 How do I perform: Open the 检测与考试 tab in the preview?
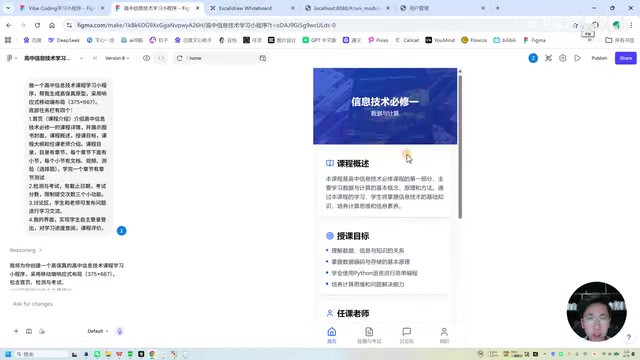(369, 336)
